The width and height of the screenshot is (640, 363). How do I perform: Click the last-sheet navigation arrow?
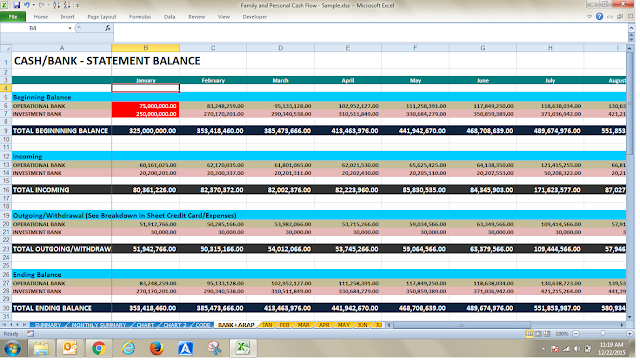pyautogui.click(x=24, y=325)
